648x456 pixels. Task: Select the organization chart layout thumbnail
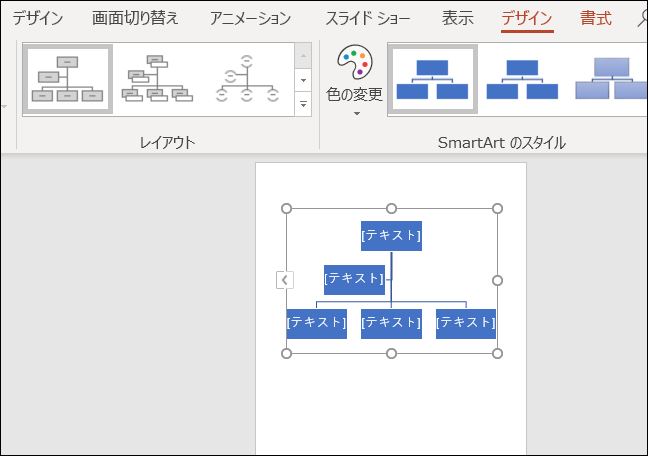pos(67,79)
